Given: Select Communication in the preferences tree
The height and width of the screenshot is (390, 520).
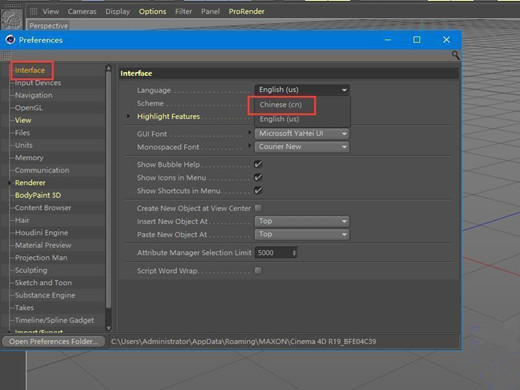Looking at the screenshot, I should [x=42, y=170].
